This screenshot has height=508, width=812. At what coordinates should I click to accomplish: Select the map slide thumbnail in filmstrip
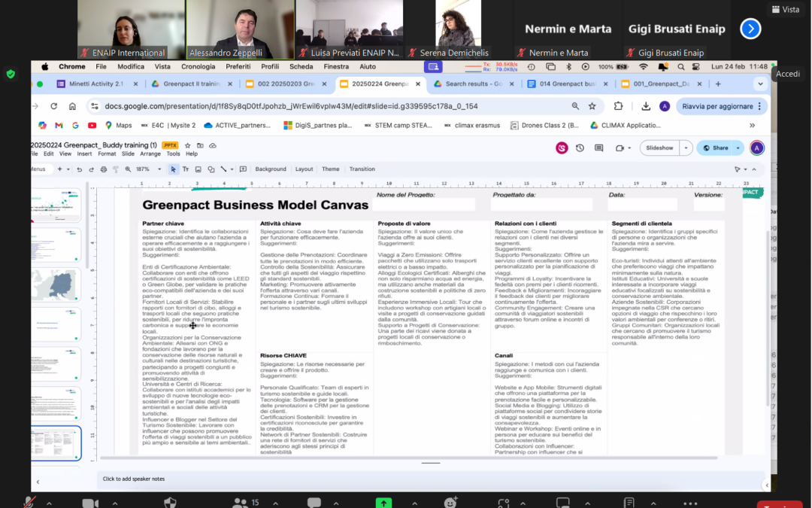pyautogui.click(x=56, y=284)
